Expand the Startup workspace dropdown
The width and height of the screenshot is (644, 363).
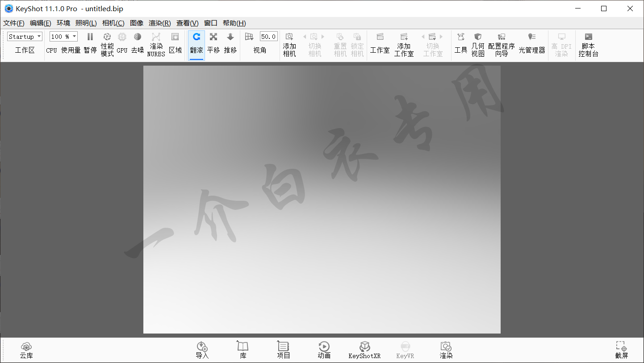[x=25, y=37]
